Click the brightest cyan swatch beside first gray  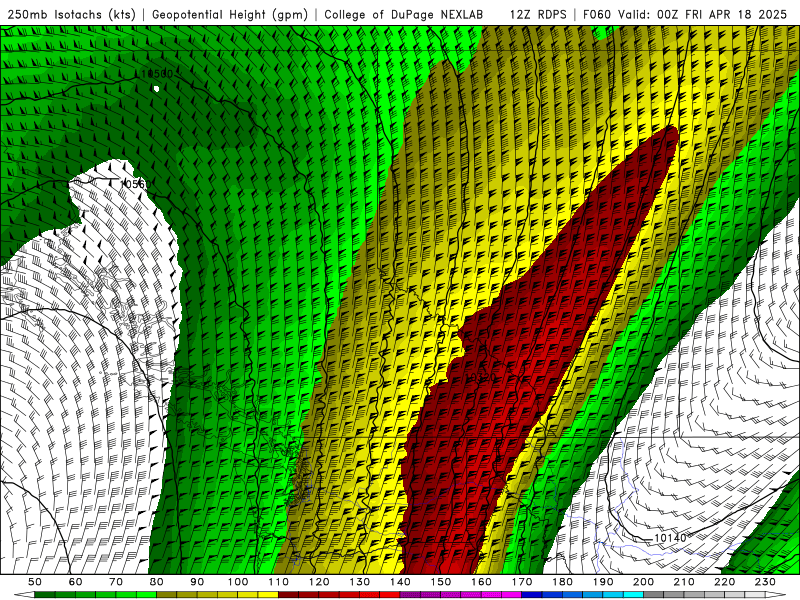633,594
